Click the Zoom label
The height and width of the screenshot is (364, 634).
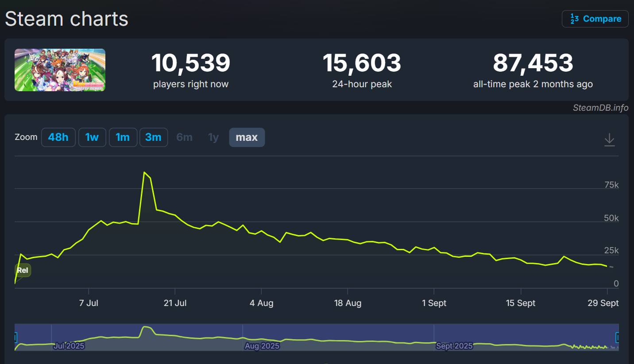(x=26, y=137)
